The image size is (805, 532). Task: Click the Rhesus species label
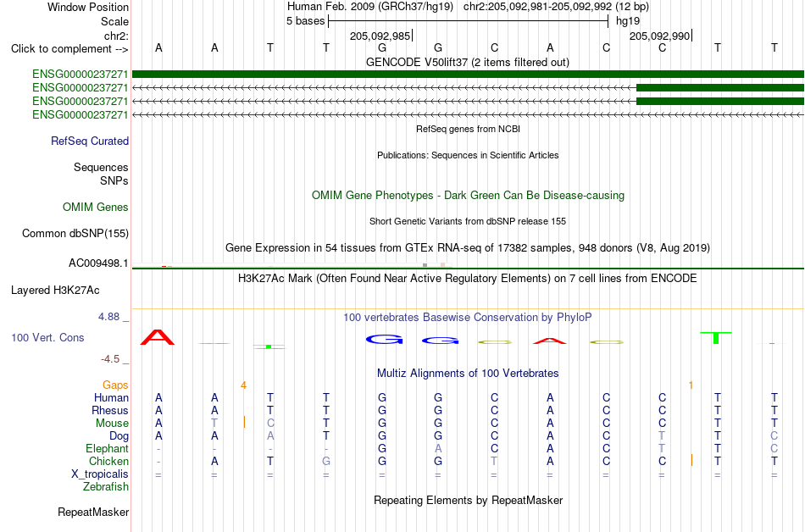110,410
